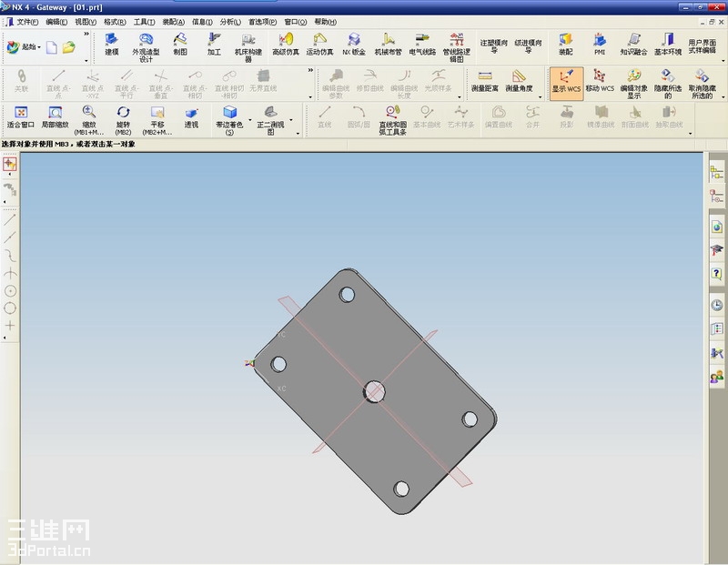Select 局部缩放 zoom region tool
Screen dimensions: 728x565
point(56,118)
